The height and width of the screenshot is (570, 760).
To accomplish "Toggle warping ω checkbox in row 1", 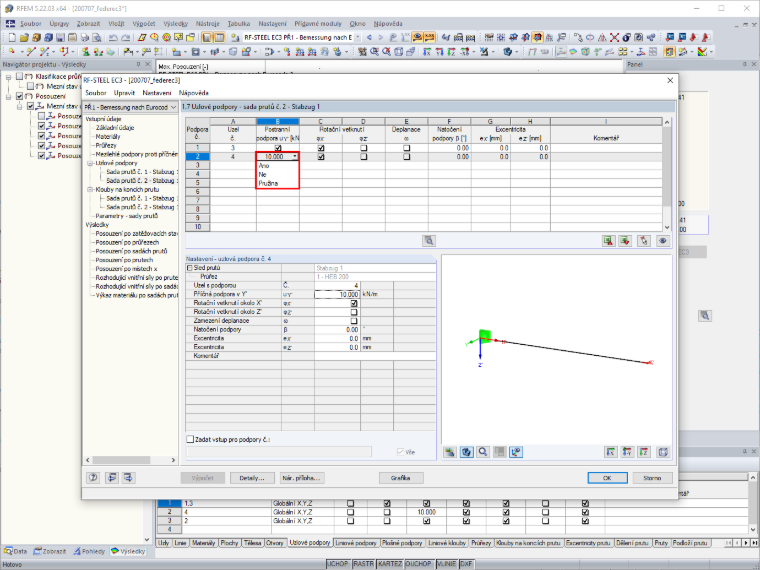I will point(406,148).
